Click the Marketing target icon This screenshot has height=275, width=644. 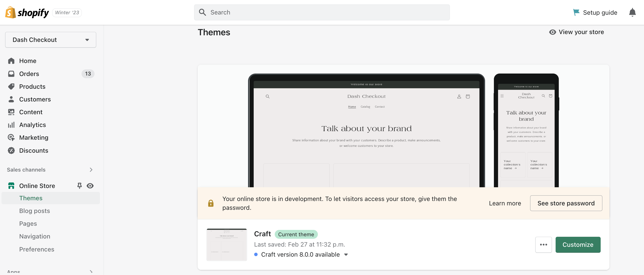pyautogui.click(x=11, y=138)
